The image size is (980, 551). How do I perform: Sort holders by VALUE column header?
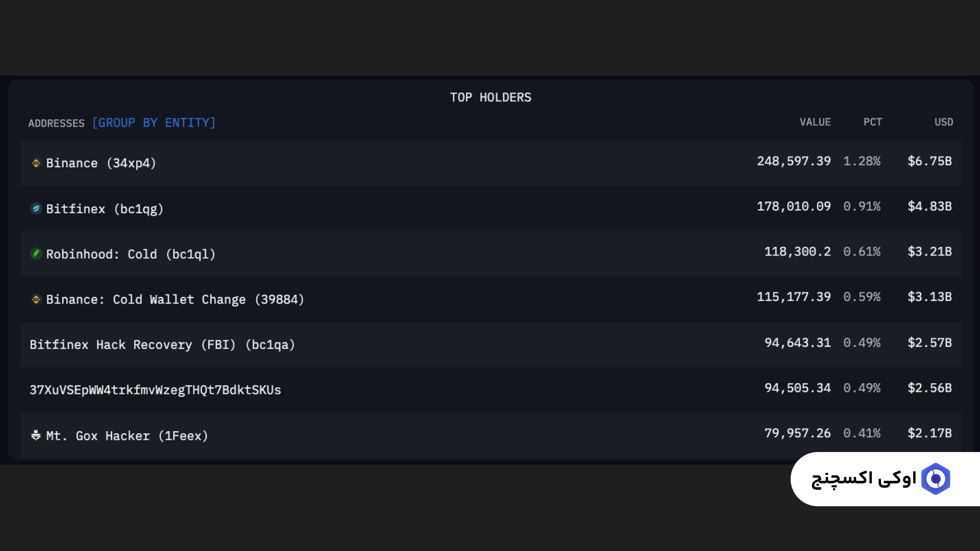[815, 122]
